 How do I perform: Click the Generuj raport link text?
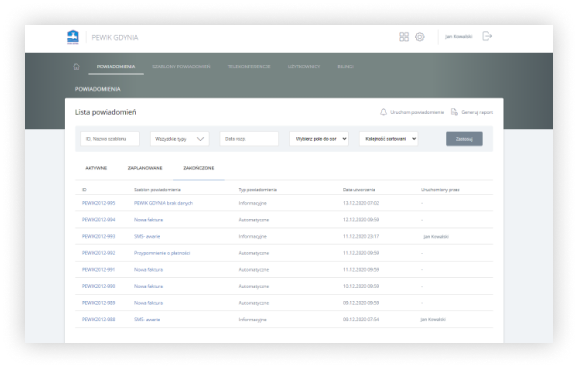477,112
